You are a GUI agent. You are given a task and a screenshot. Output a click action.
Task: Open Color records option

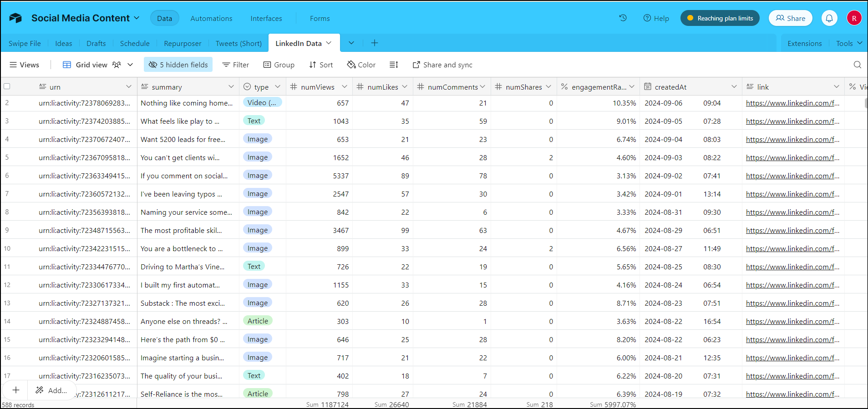point(361,65)
